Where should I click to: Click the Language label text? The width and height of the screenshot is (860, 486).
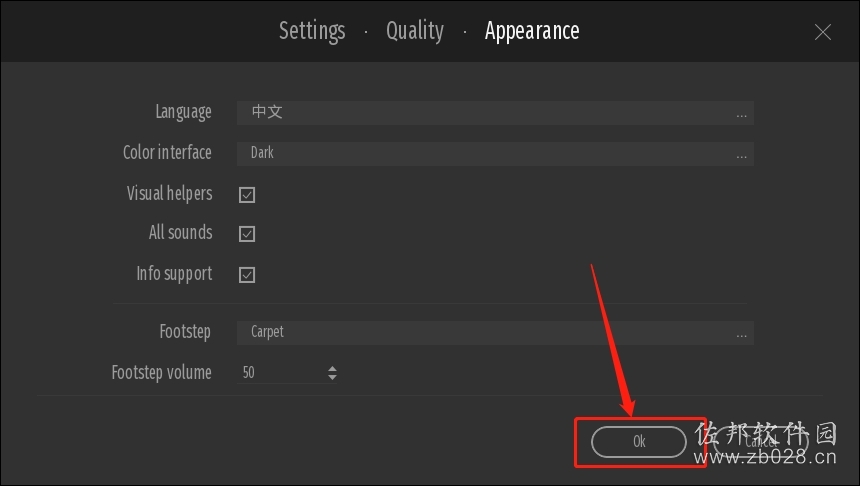(x=183, y=112)
